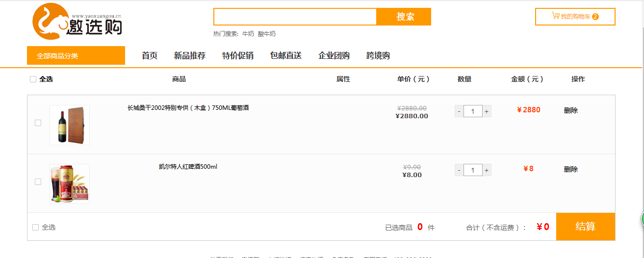644x258 pixels.
Task: Click the 合计 total ¥0 value
Action: click(x=543, y=227)
